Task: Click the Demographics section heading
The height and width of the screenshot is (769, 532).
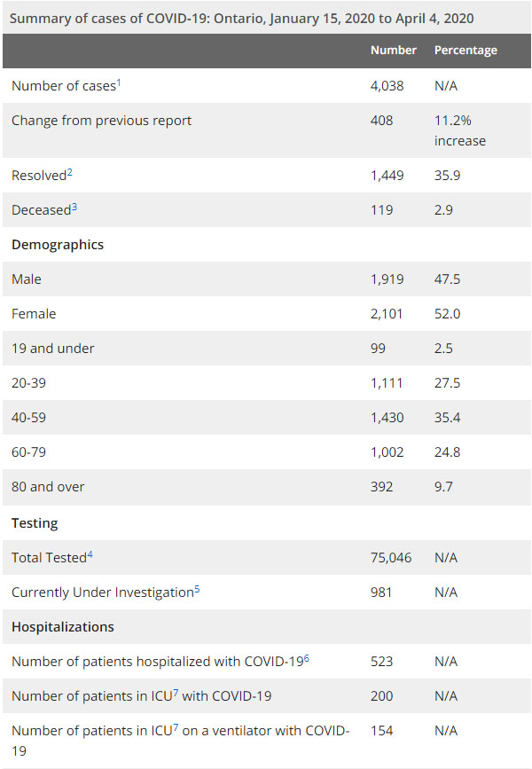Action: coord(58,245)
